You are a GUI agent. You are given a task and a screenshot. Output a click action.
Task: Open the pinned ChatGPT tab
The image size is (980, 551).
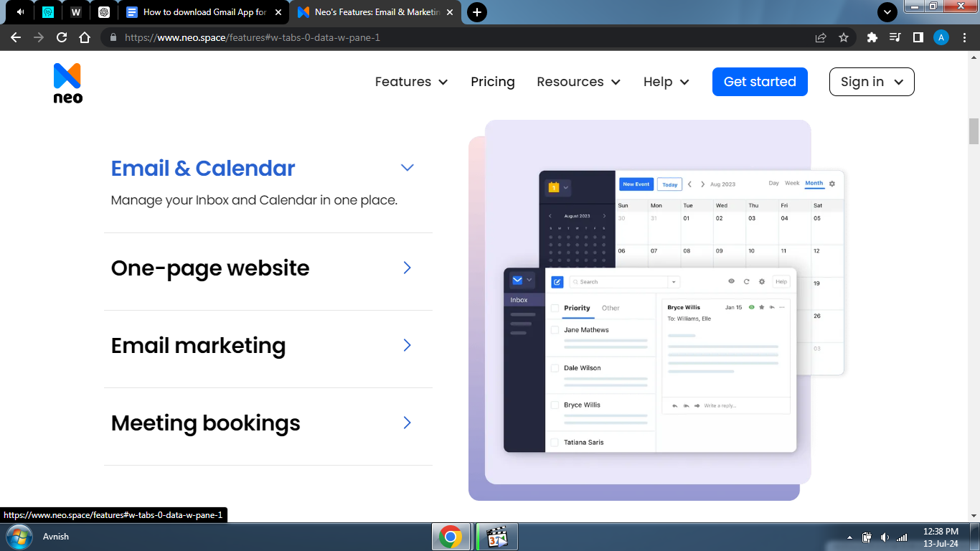[x=104, y=12]
